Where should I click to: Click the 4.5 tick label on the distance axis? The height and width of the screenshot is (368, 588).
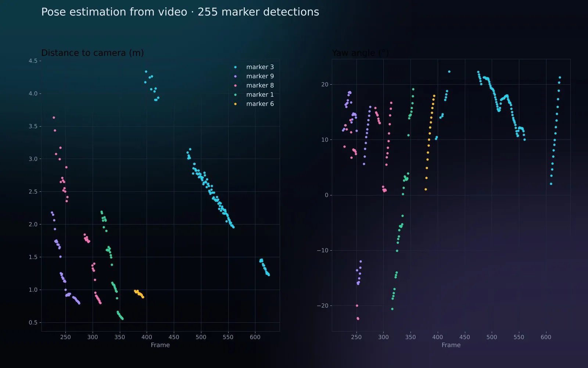[x=33, y=61]
